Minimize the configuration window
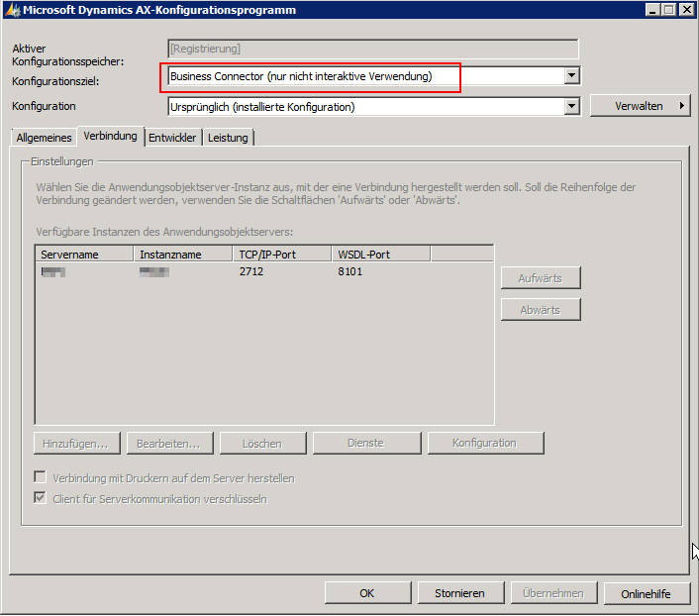This screenshot has height=616, width=699. click(653, 10)
